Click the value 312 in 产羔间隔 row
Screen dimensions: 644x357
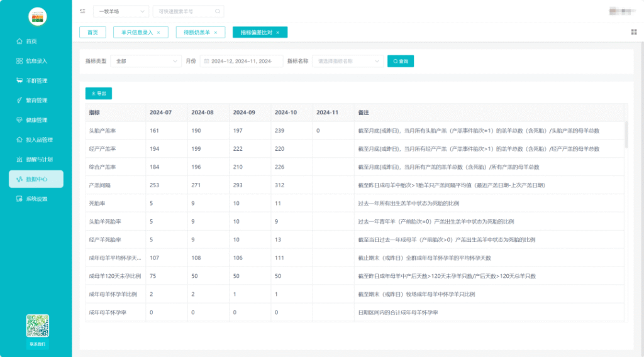point(280,185)
